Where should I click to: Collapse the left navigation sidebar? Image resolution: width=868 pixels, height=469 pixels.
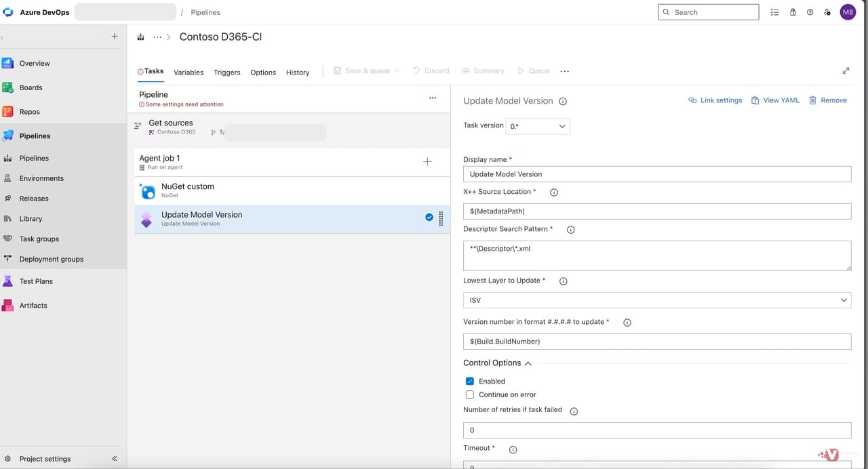[x=115, y=459]
